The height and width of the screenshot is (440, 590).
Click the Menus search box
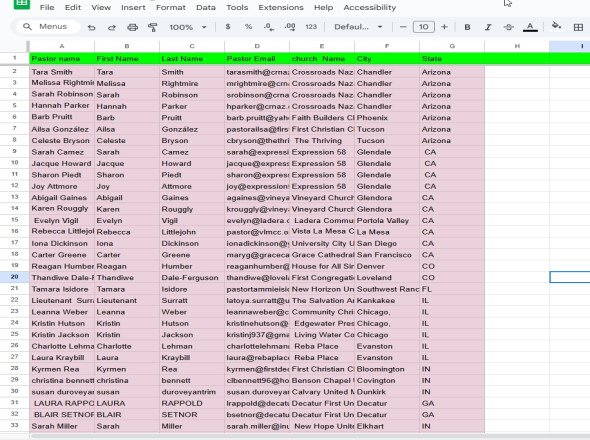point(48,27)
